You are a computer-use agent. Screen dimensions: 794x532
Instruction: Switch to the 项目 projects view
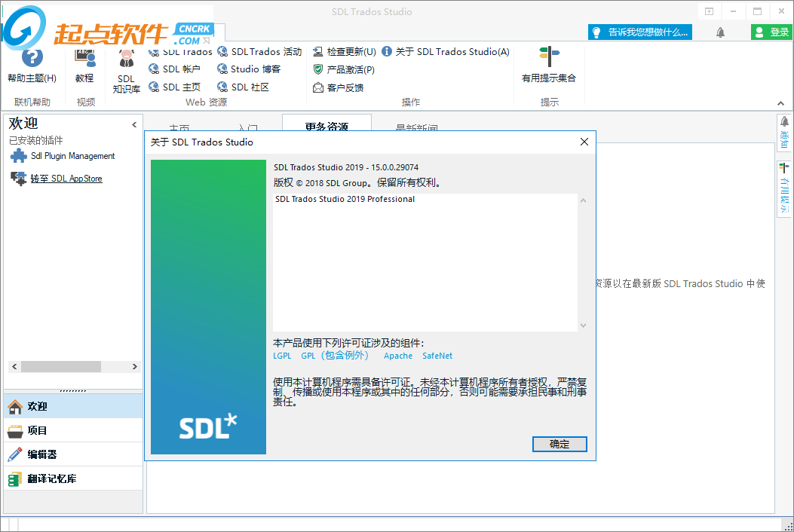tap(73, 430)
